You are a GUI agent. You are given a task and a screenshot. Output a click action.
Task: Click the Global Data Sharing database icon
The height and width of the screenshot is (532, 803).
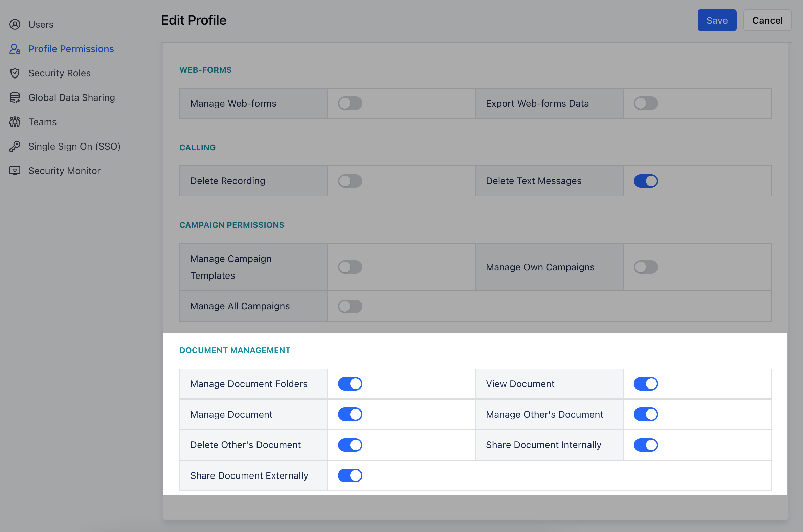[15, 97]
